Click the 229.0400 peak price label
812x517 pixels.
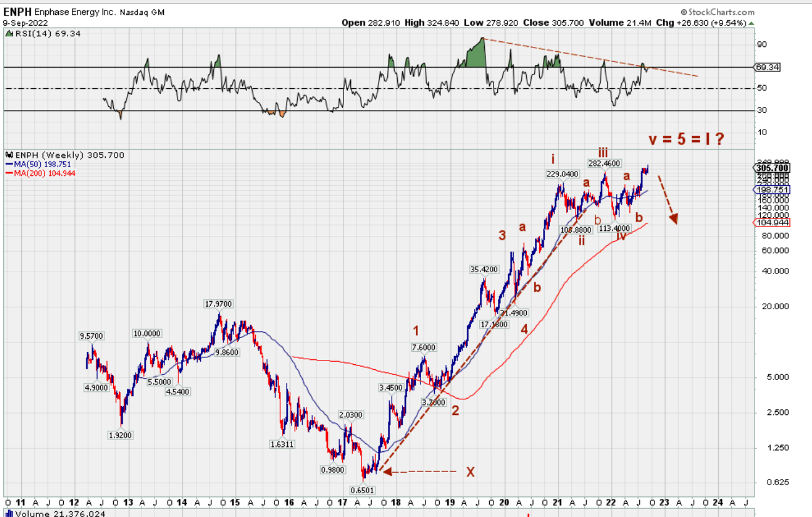tap(563, 175)
